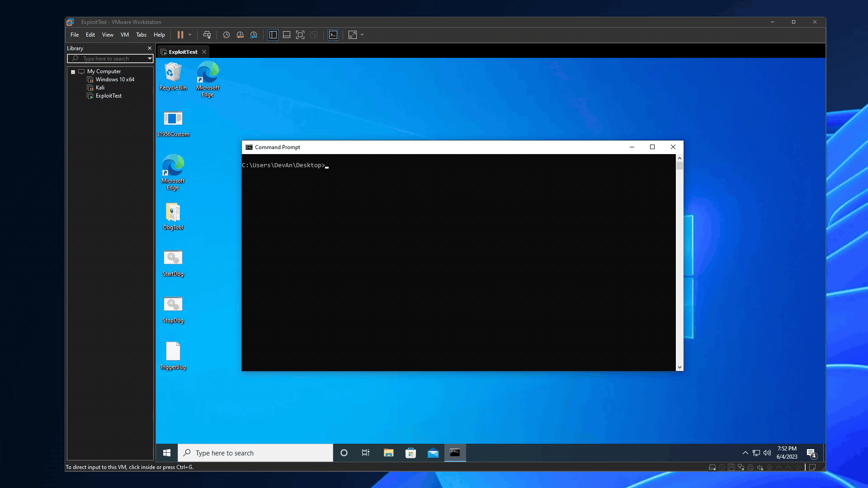Viewport: 868px width, 488px height.
Task: Select ExploitTest in the Library tree
Action: pos(108,96)
